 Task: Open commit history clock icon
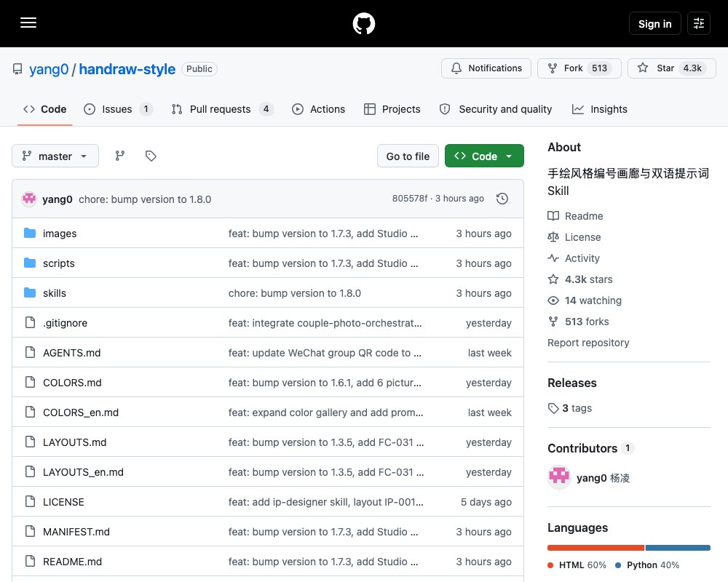coord(502,199)
